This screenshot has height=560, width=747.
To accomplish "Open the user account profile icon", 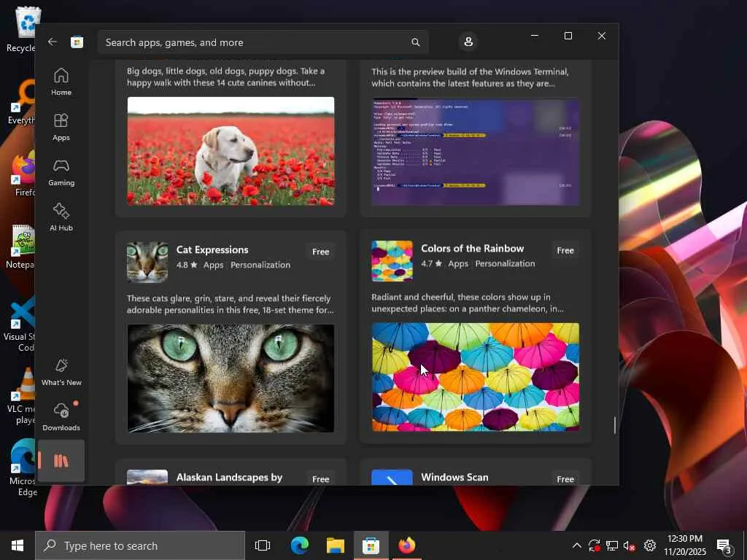I will (x=468, y=42).
